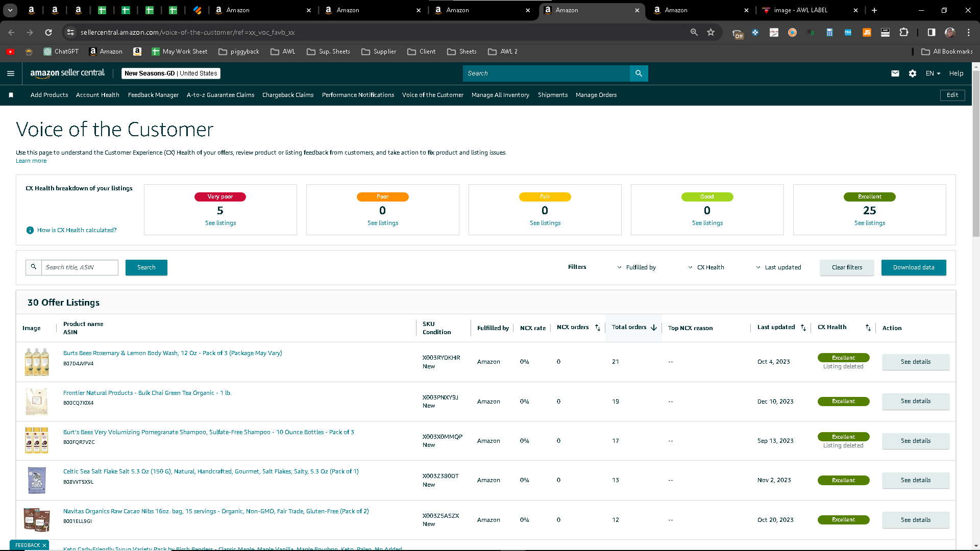The height and width of the screenshot is (551, 980).
Task: Open the messages envelope icon
Action: pos(895,73)
